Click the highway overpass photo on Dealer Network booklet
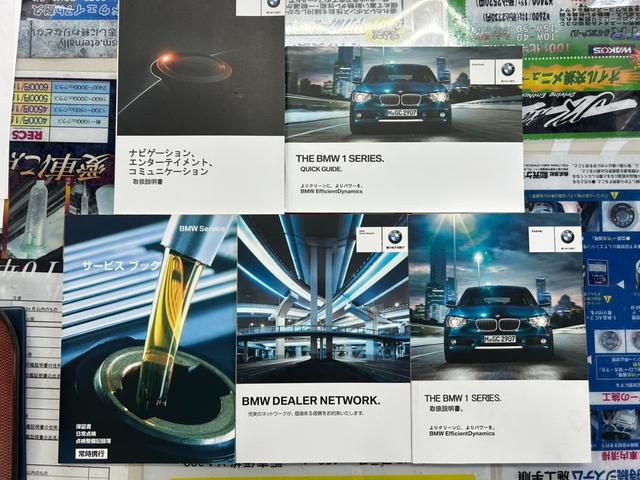 coord(323,299)
